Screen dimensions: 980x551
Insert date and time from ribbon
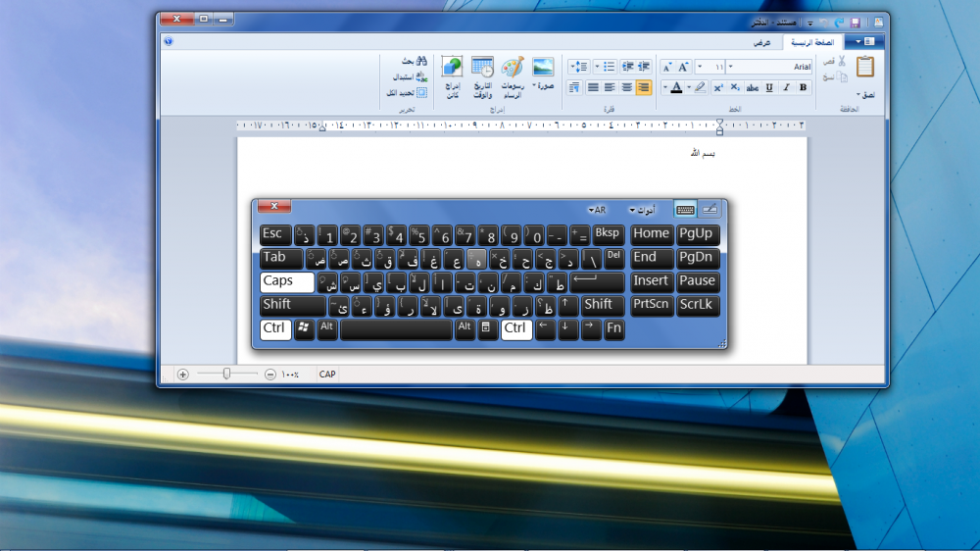[482, 68]
